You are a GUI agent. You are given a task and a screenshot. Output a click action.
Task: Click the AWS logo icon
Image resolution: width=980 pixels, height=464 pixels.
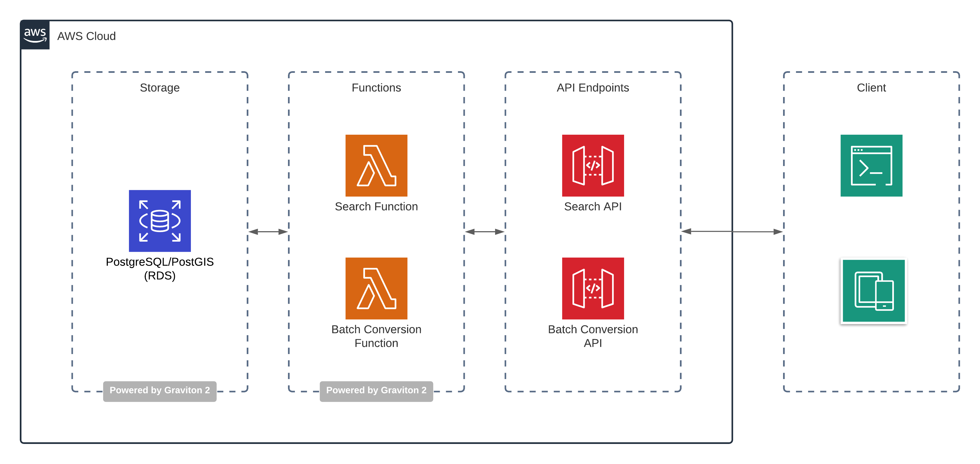[x=35, y=35]
